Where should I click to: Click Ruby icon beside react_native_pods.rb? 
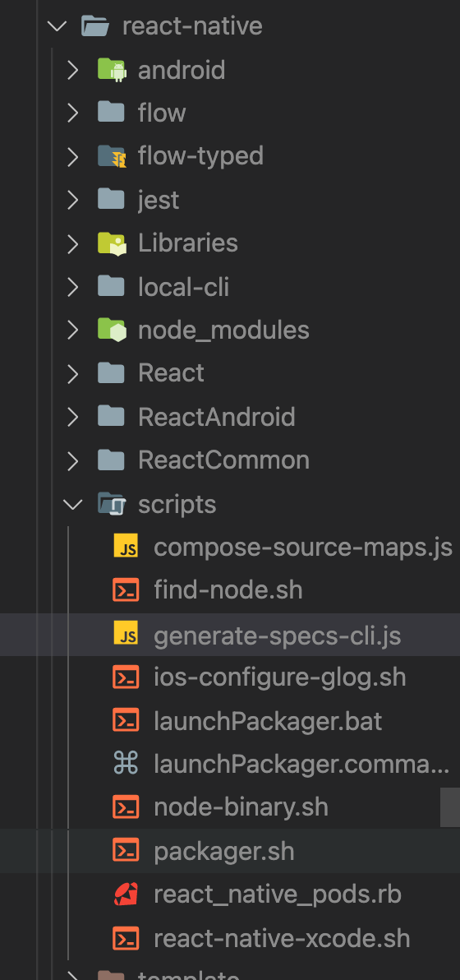tap(126, 894)
